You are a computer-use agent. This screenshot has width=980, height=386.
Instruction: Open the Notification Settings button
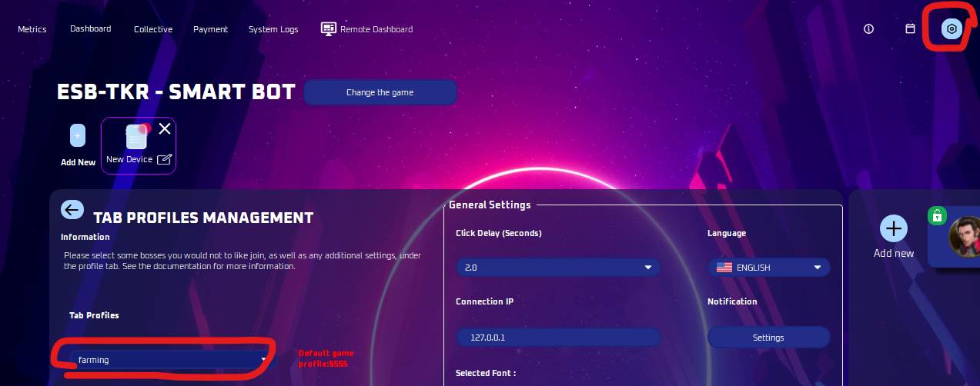(768, 338)
